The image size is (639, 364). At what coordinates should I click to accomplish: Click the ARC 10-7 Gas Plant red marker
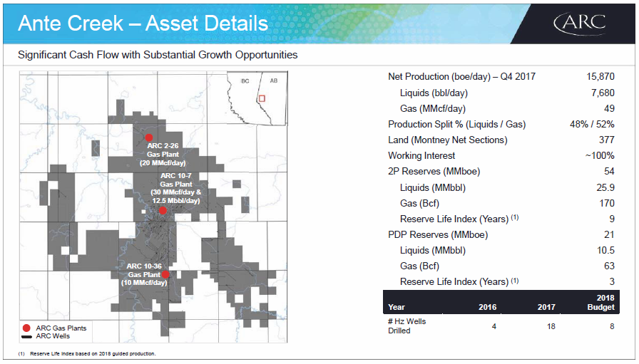tap(163, 211)
